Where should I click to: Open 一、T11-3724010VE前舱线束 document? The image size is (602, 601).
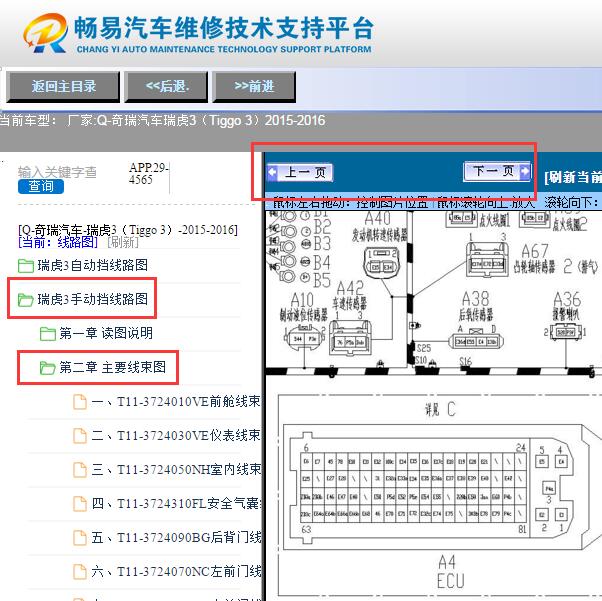176,402
